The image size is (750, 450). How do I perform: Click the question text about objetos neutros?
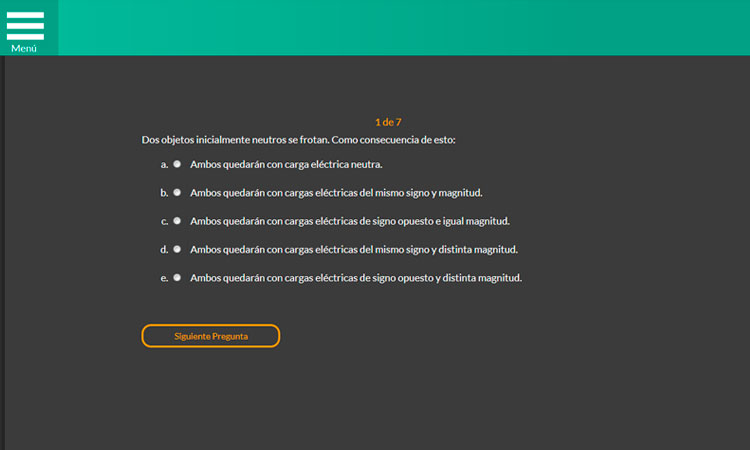coord(298,140)
